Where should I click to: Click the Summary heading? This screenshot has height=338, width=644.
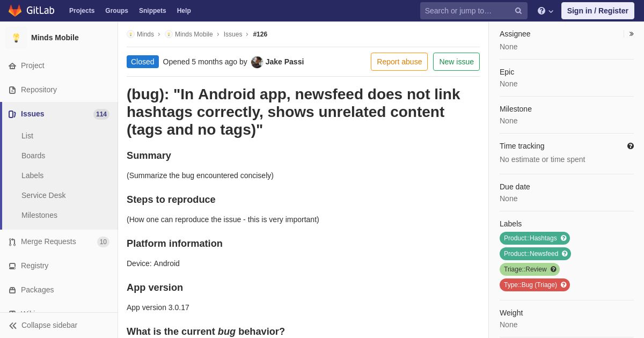pos(149,156)
